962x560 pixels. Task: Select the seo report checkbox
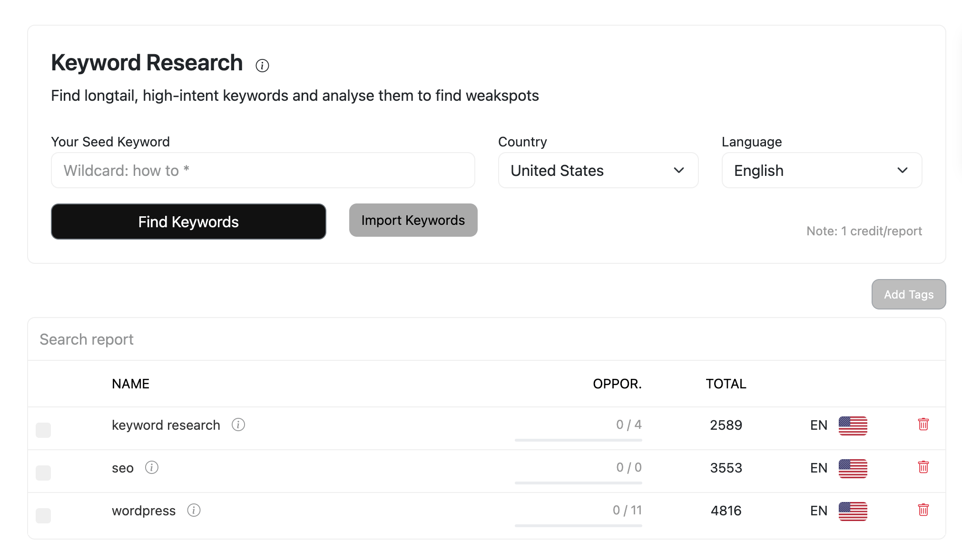[43, 473]
